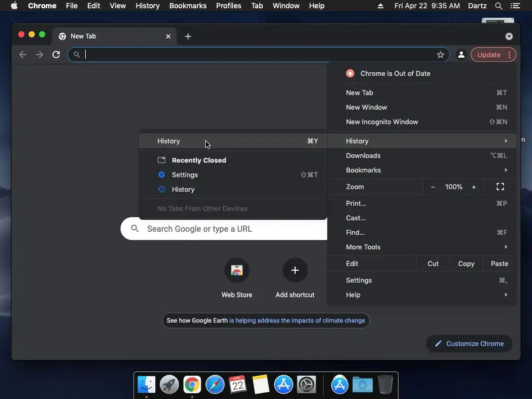The height and width of the screenshot is (399, 532).
Task: Expand the Help submenu in Chrome menu
Action: 422,295
